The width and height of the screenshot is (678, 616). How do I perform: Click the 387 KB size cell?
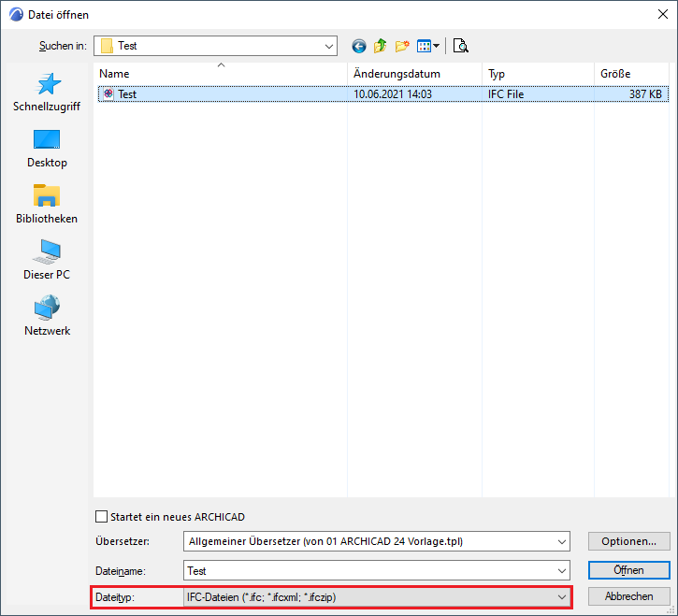tap(645, 94)
